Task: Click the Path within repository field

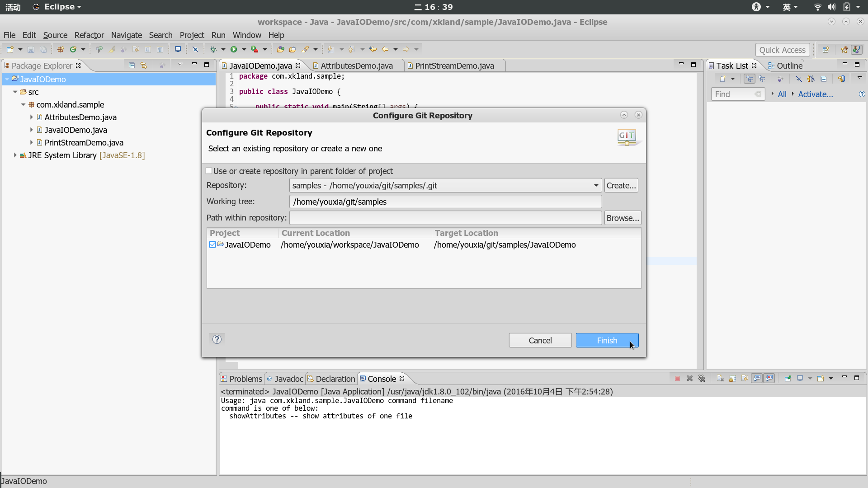Action: pos(445,218)
